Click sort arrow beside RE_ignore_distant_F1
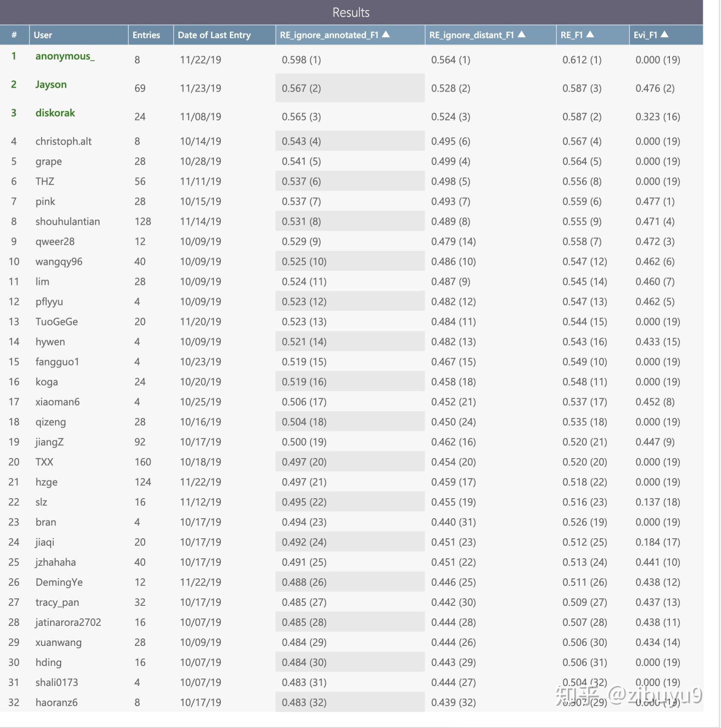The image size is (721, 728). 522,34
